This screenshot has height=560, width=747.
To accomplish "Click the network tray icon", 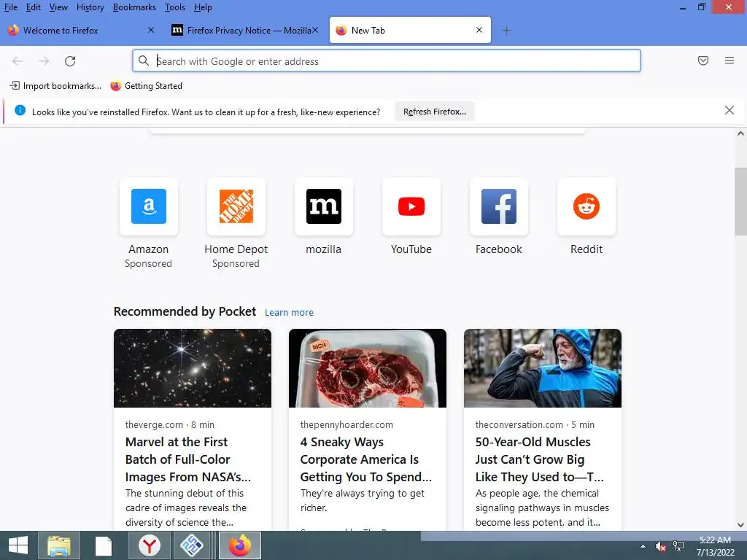I will point(678,546).
